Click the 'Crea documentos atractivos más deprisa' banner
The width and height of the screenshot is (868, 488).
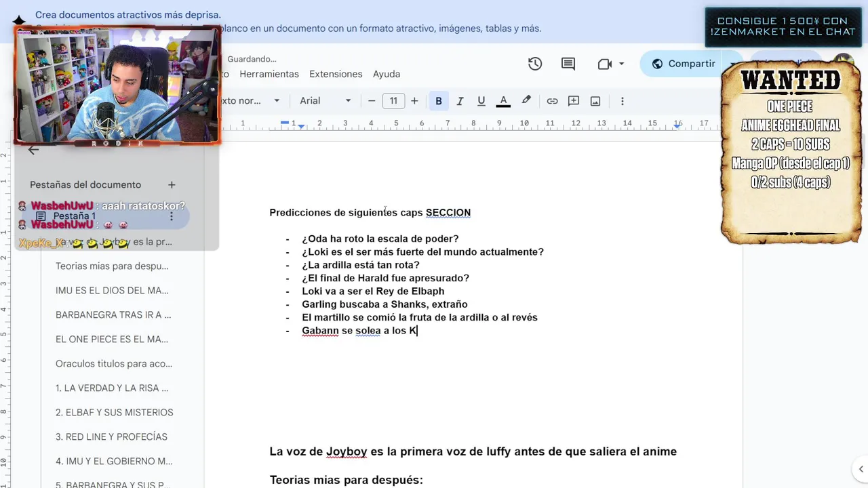click(128, 15)
